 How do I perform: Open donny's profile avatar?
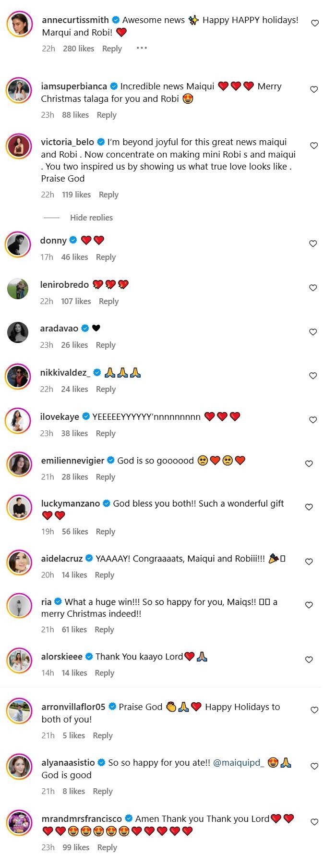coord(18,244)
